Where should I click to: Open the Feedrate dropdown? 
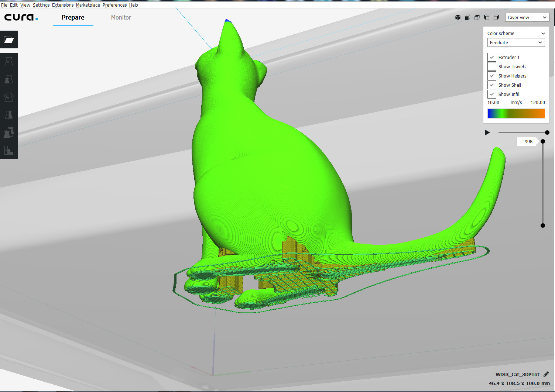[516, 42]
